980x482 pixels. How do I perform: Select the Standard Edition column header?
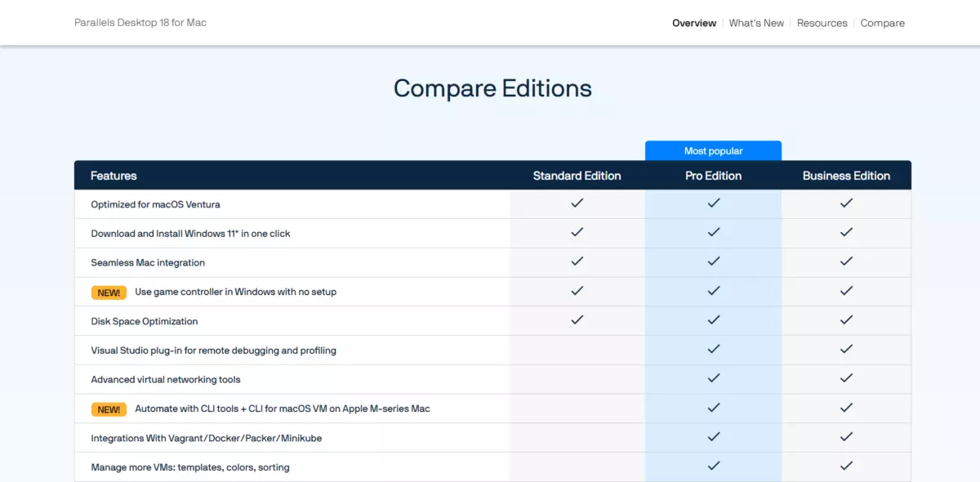[x=577, y=176]
